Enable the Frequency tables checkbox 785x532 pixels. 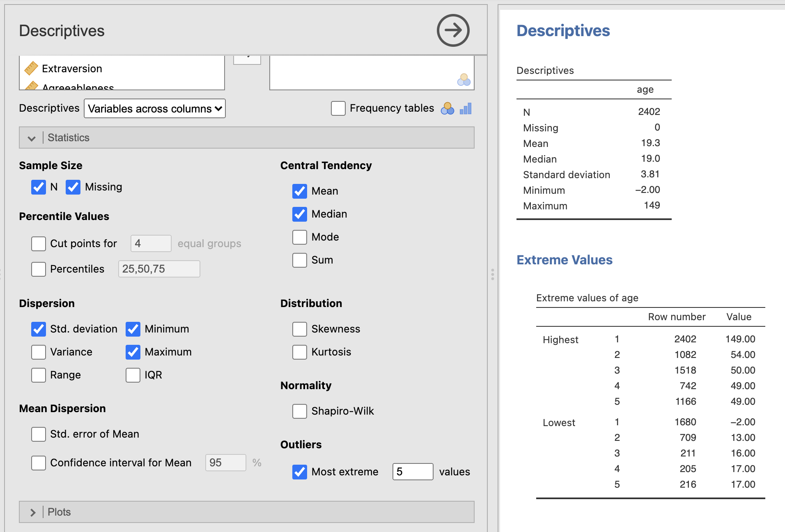[x=338, y=108]
